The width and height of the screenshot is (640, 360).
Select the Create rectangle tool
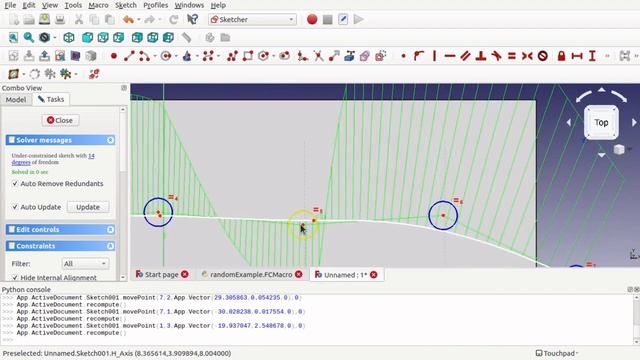point(248,56)
